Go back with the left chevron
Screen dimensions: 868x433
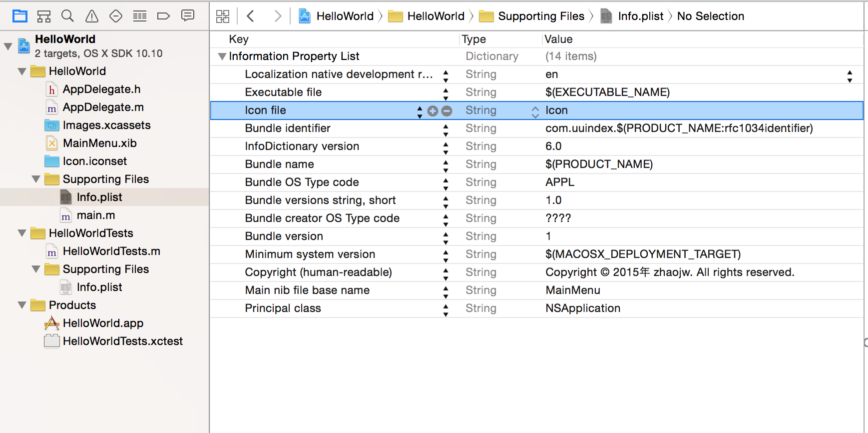pos(251,16)
